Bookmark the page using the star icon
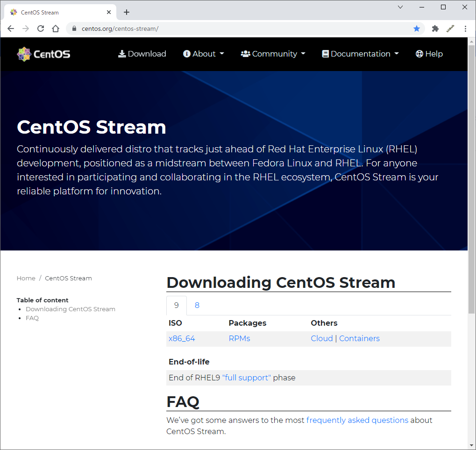The height and width of the screenshot is (450, 476). (x=416, y=29)
